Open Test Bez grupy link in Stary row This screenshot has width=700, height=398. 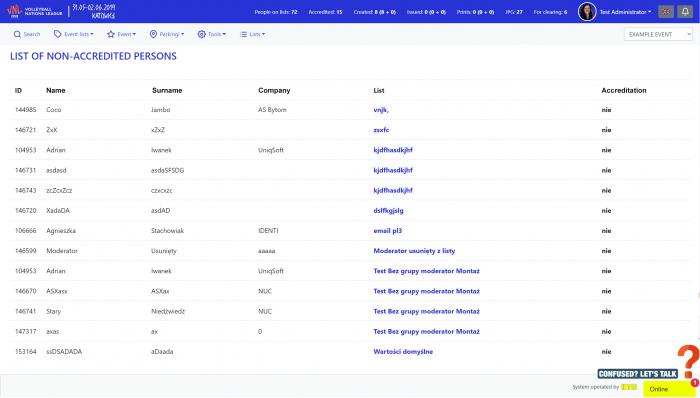426,311
